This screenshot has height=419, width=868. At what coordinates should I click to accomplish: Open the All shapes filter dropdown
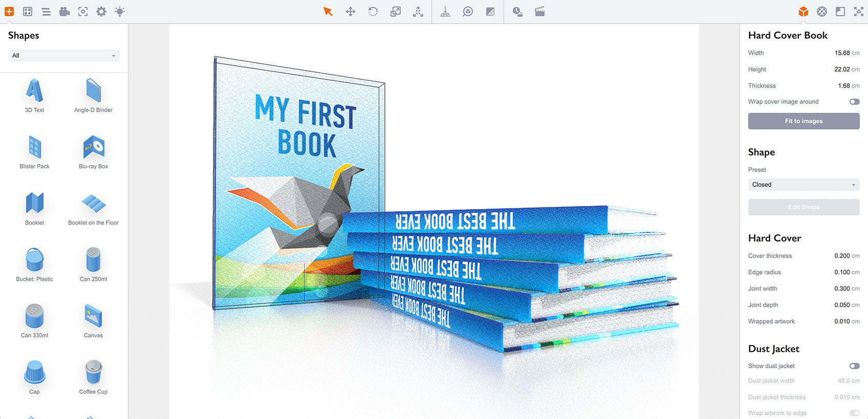[x=64, y=55]
